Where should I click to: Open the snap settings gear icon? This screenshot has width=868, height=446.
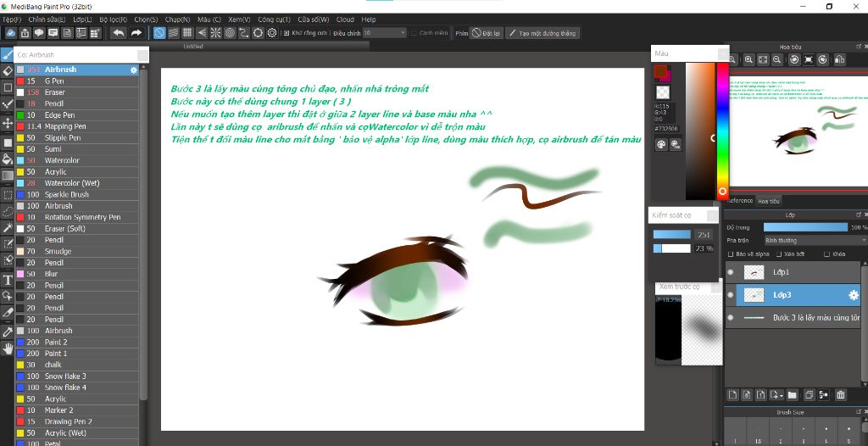[272, 33]
